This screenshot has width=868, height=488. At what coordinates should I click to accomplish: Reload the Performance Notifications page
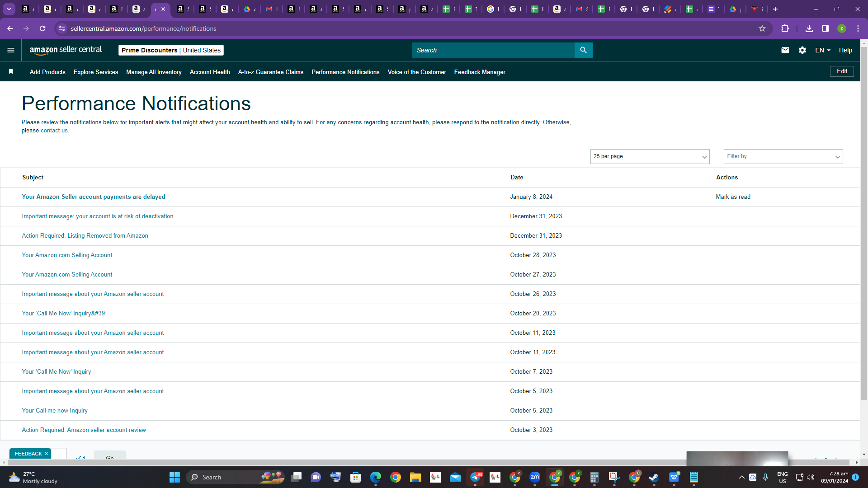click(x=42, y=28)
